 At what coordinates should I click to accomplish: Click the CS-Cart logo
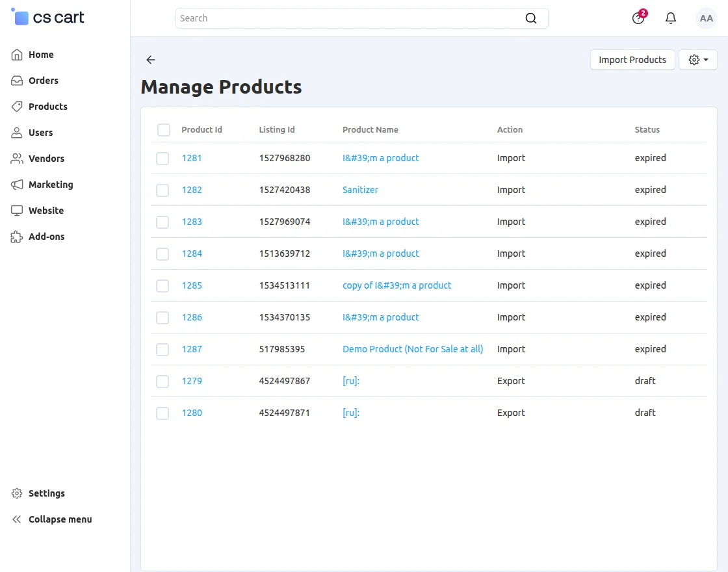(47, 17)
